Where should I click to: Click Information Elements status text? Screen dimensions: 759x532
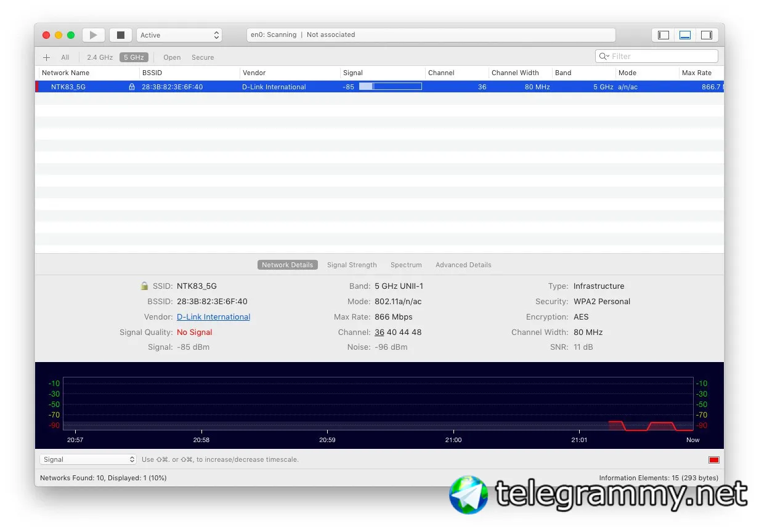659,478
